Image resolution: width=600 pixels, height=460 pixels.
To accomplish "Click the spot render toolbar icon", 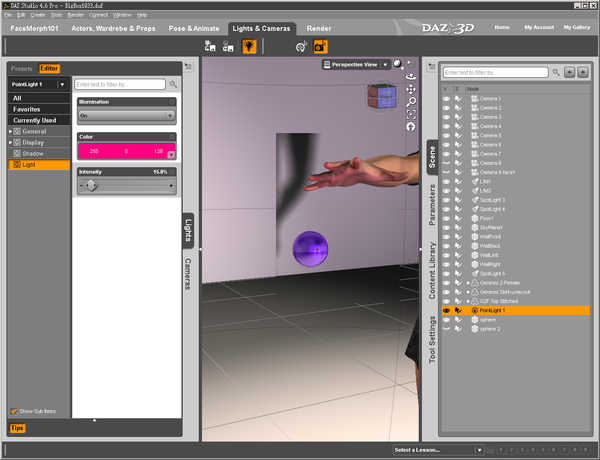I will click(x=302, y=46).
